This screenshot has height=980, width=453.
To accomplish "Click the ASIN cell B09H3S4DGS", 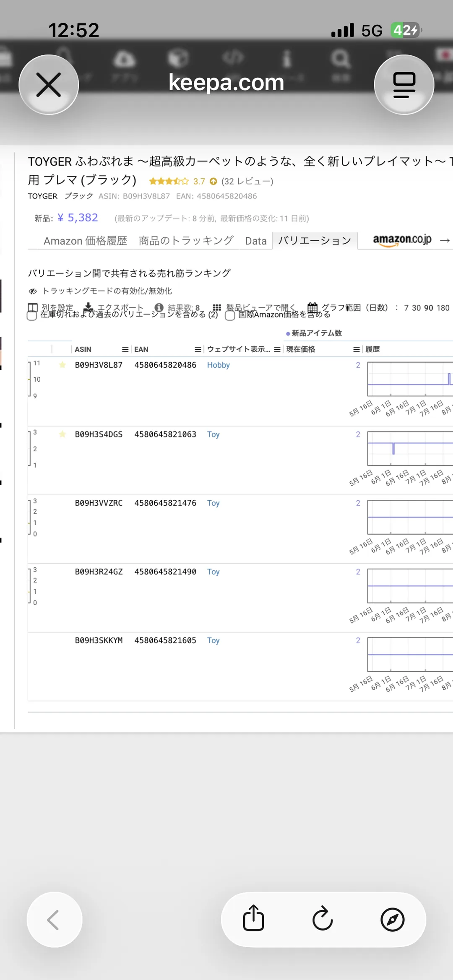I will [x=99, y=434].
